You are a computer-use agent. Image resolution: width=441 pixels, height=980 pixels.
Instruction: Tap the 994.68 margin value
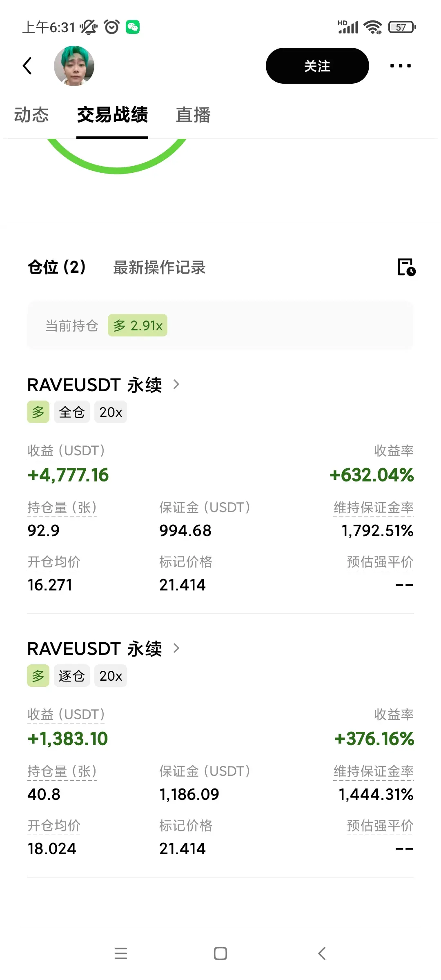pos(185,530)
